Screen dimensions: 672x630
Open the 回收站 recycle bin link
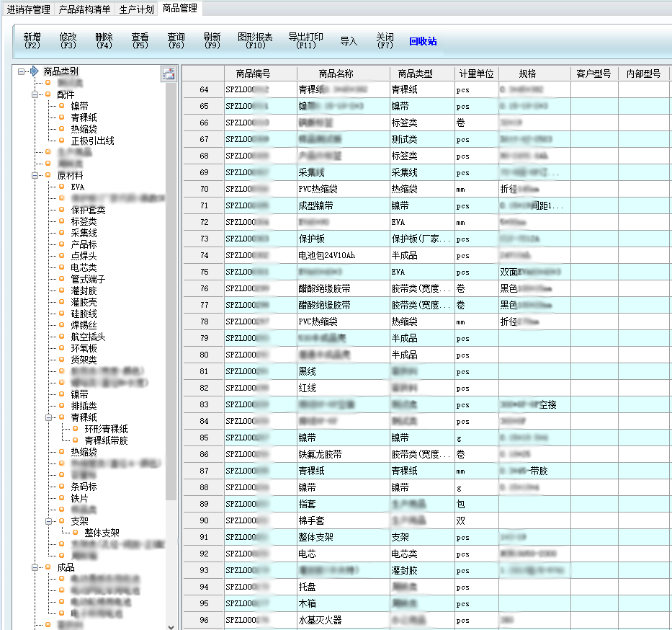pos(423,41)
